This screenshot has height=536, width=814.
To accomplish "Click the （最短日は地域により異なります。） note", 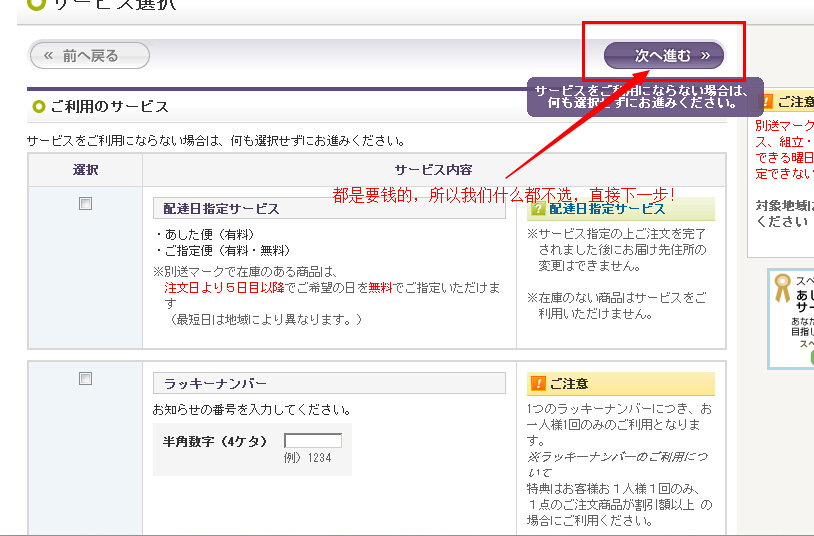I will click(x=265, y=319).
